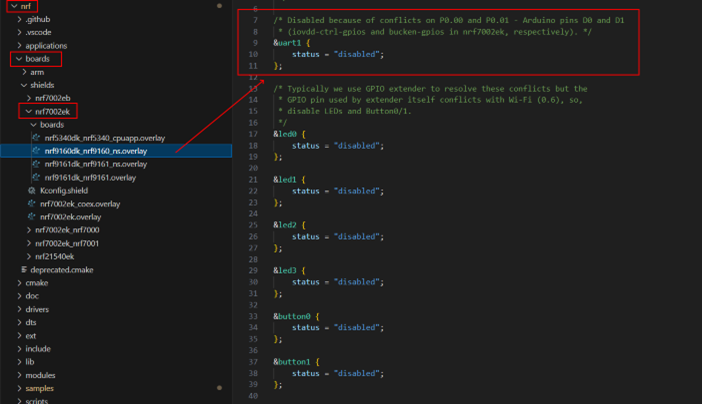The height and width of the screenshot is (404, 702).
Task: Click &led2 node in the editor
Action: coord(285,225)
